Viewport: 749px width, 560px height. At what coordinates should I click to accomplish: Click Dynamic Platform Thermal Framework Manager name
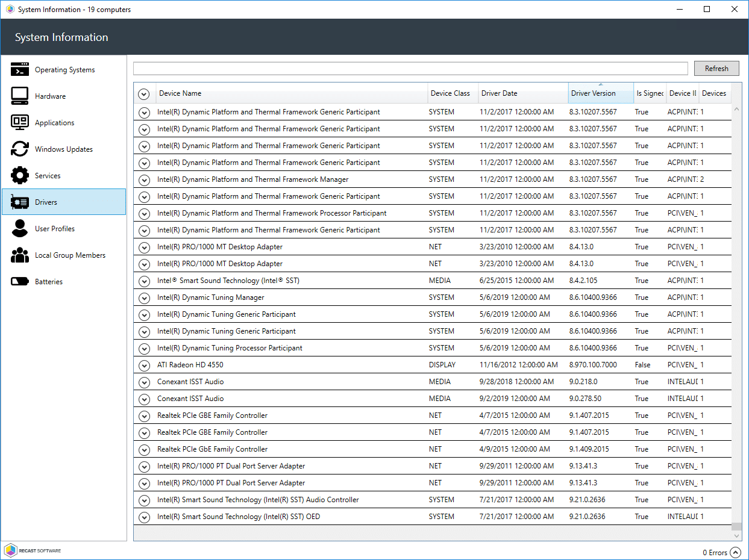253,179
